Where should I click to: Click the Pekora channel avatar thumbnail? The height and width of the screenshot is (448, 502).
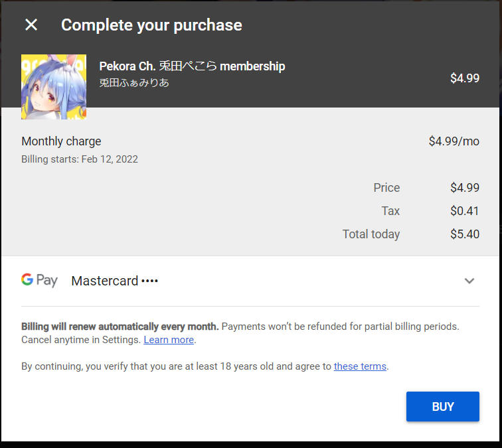(x=54, y=87)
